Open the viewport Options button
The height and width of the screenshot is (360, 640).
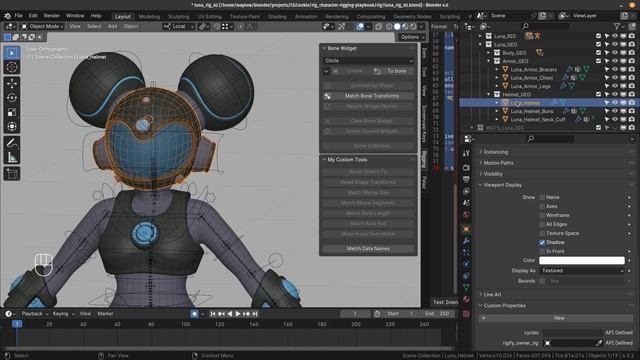(412, 37)
